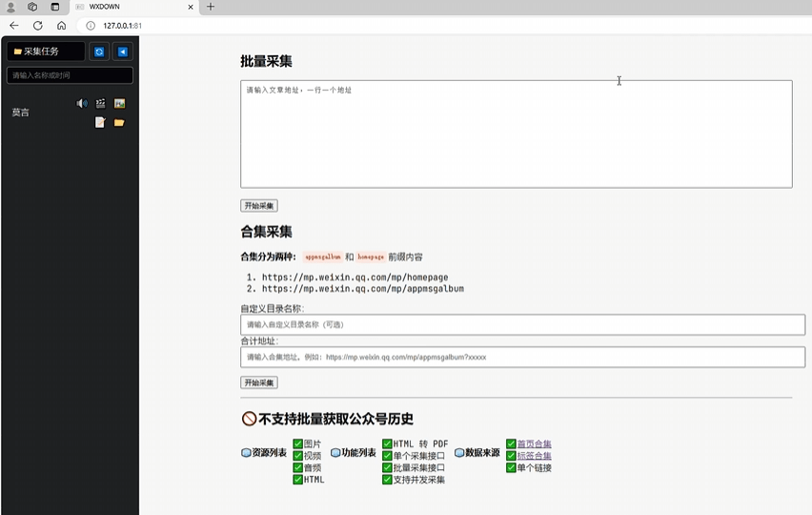Collapse the sidebar with the blue arrow icon
The width and height of the screenshot is (812, 515).
point(122,51)
